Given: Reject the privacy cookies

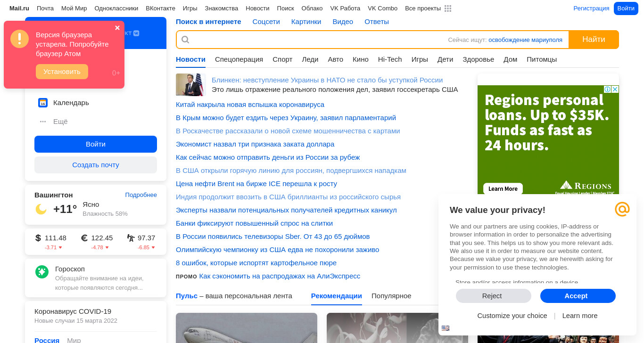Looking at the screenshot, I should 494,296.
